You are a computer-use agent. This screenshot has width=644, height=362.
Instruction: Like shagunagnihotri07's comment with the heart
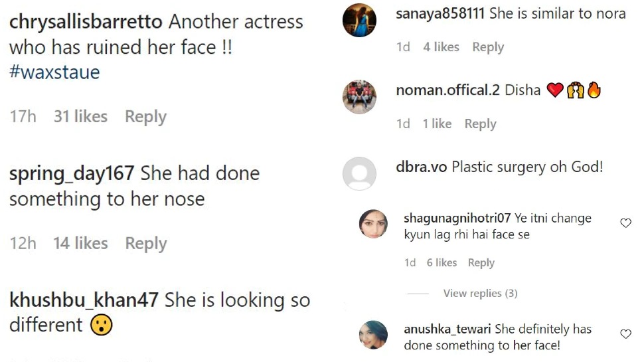click(625, 223)
